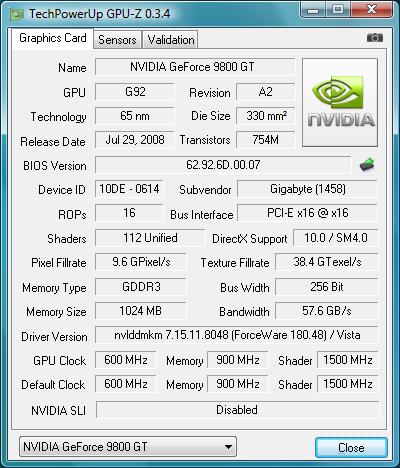Click Shaders value 112 Unified
400x468 pixels.
point(150,238)
